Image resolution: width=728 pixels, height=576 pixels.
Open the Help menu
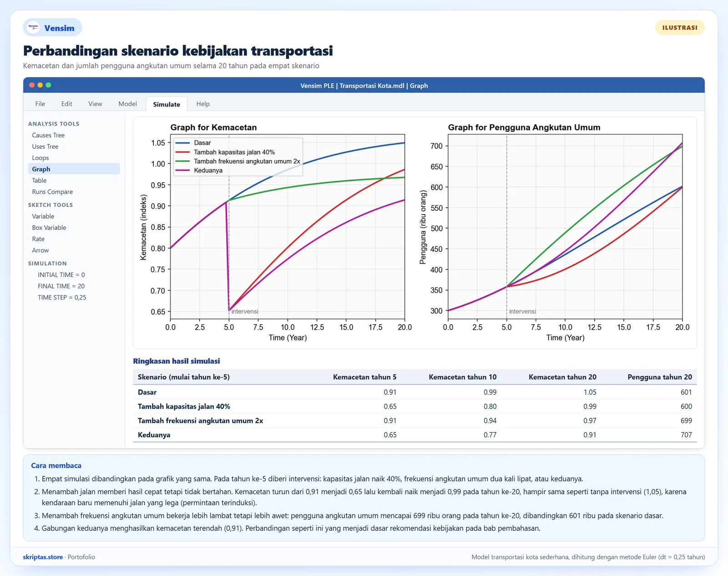(203, 104)
